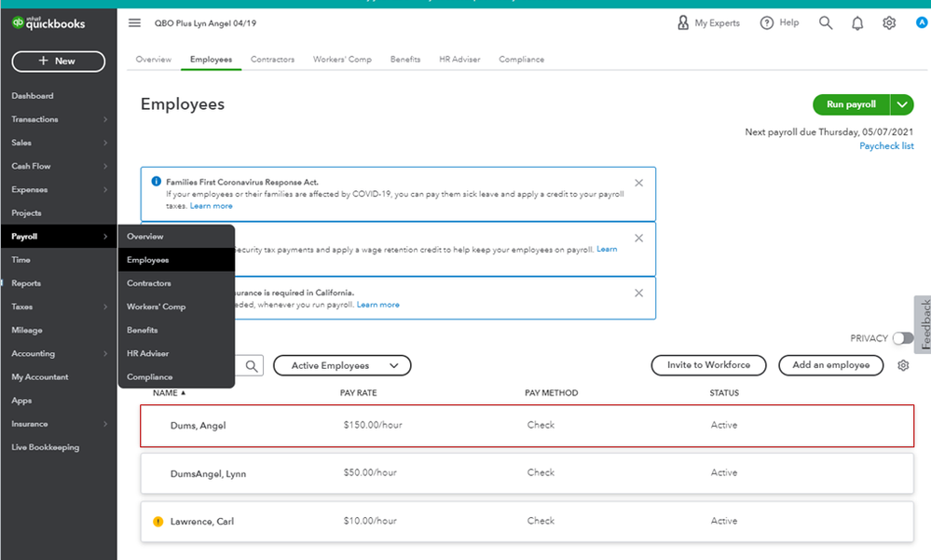Select Overview in Payroll flyout menu
Viewport: 931px width, 560px height.
click(177, 237)
